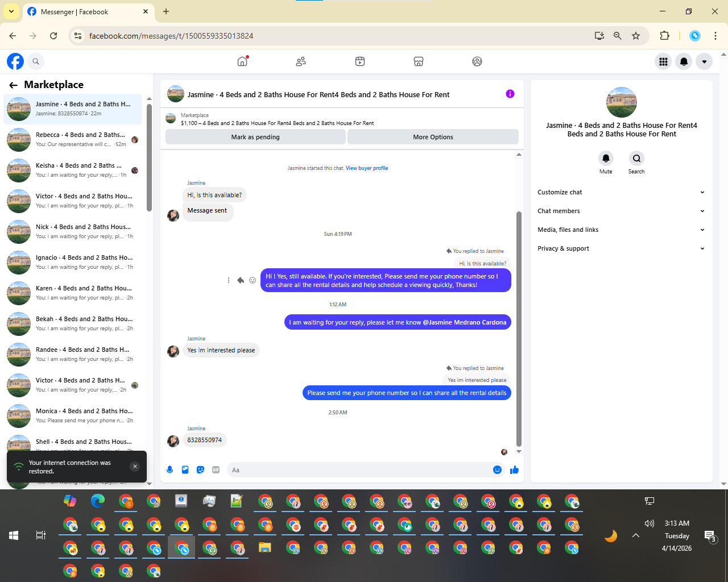Click the address bar URL
This screenshot has width=728, height=582.
171,36
